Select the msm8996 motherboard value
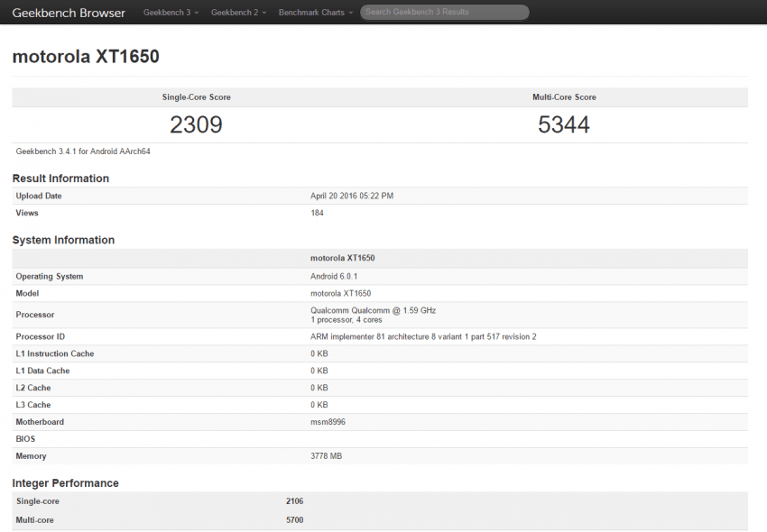 328,422
